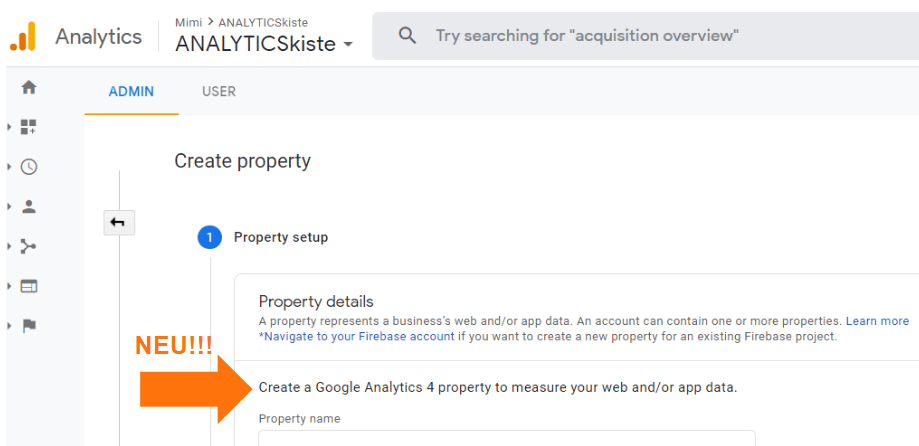Open the Audience person icon

[x=29, y=206]
